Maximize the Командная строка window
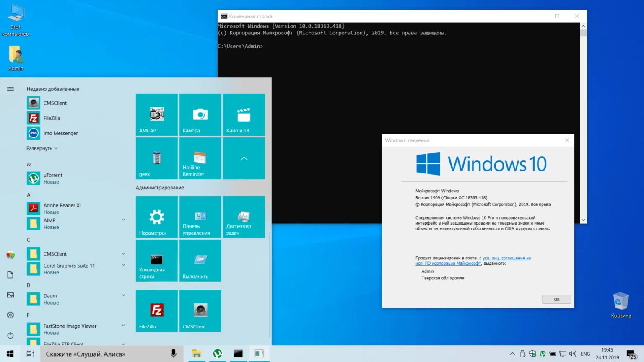 [x=557, y=16]
